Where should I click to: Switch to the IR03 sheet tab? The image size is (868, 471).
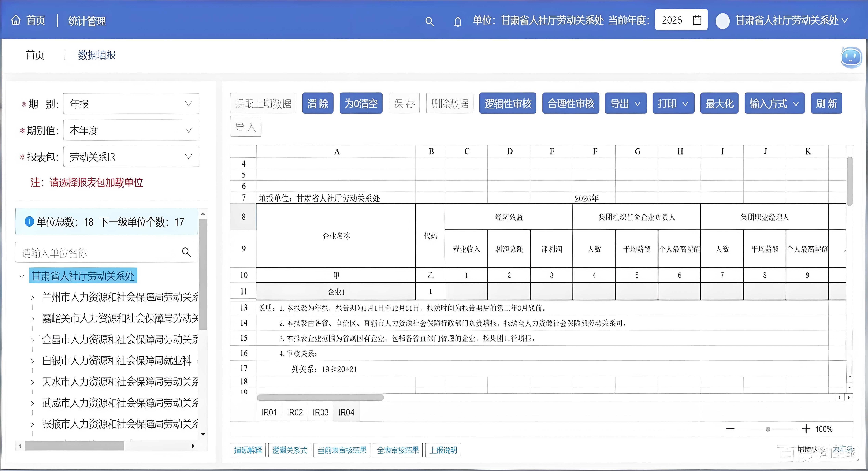click(x=320, y=412)
